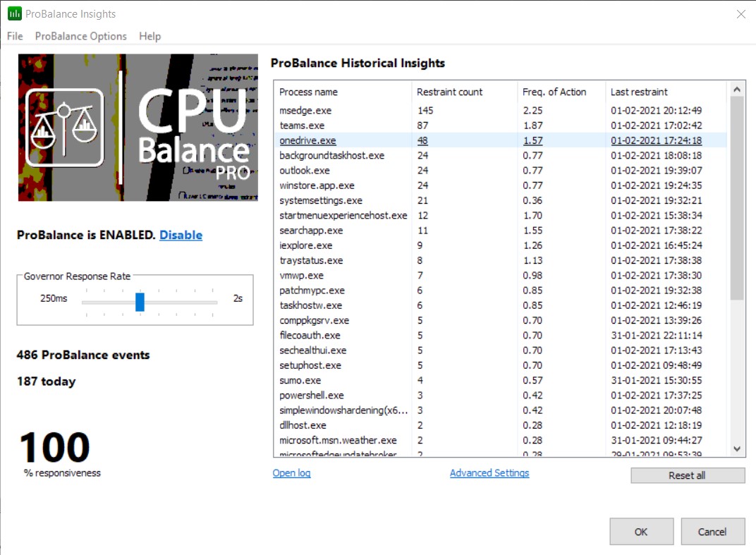The height and width of the screenshot is (555, 756).
Task: Select the searchapp.exe row
Action: pos(501,231)
